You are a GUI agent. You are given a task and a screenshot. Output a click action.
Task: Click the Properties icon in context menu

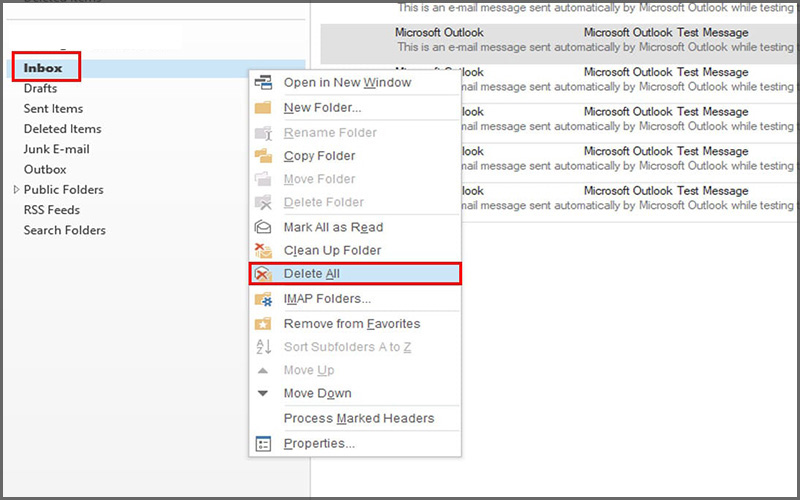[263, 444]
